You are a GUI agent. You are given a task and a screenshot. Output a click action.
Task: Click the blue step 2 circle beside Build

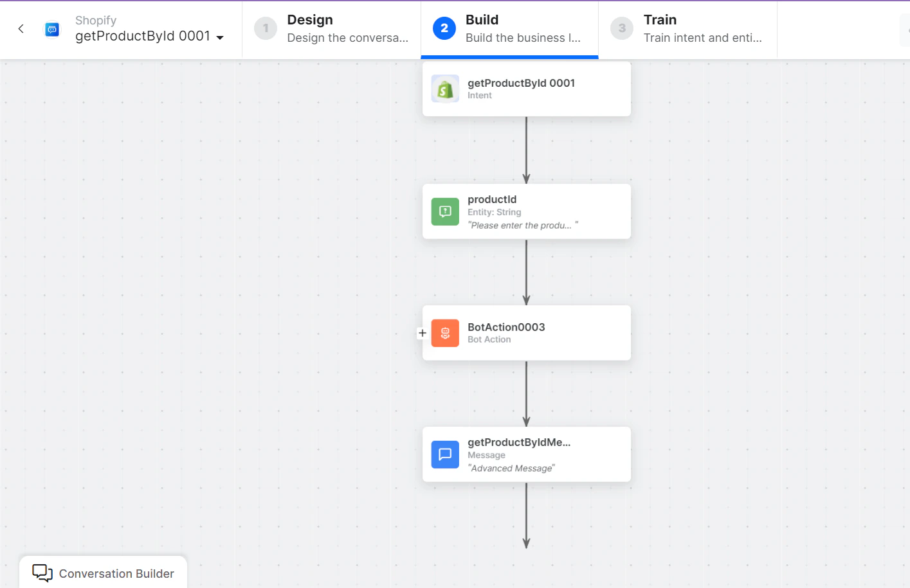point(444,28)
